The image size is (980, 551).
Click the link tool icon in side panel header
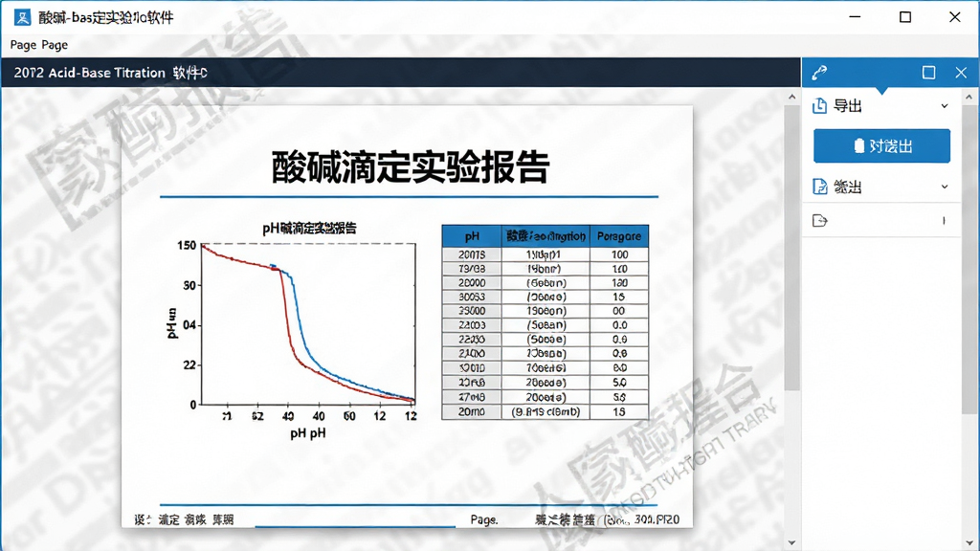(819, 73)
